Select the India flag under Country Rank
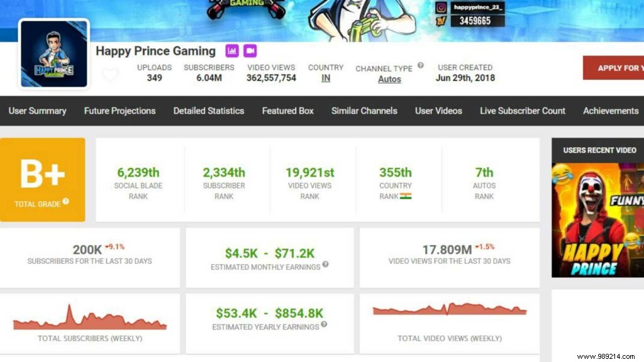The width and height of the screenshot is (644, 362). tap(406, 196)
